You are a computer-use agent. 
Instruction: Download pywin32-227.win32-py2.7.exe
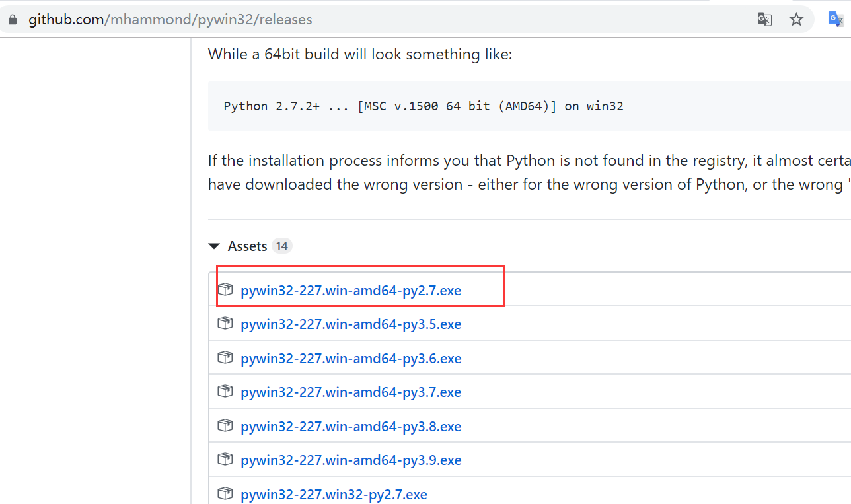[x=334, y=494]
